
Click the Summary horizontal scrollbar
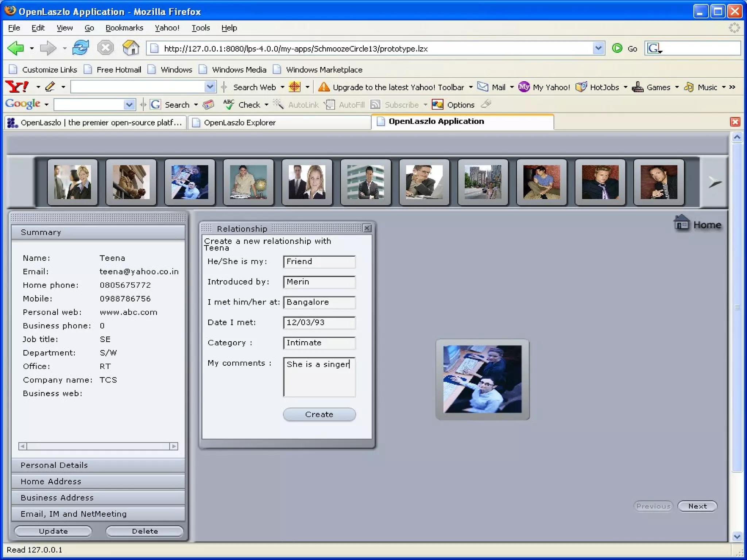coord(98,446)
